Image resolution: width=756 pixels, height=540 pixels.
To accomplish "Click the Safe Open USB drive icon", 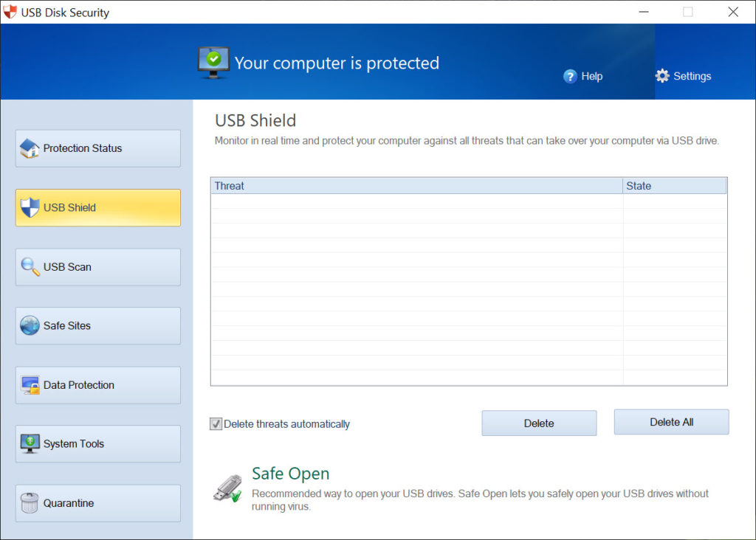I will click(x=227, y=488).
